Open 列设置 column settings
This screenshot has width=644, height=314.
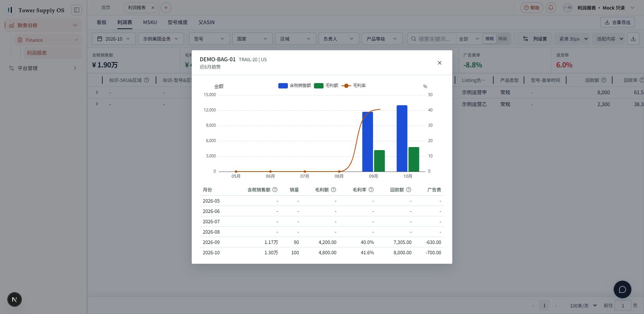[x=535, y=39]
